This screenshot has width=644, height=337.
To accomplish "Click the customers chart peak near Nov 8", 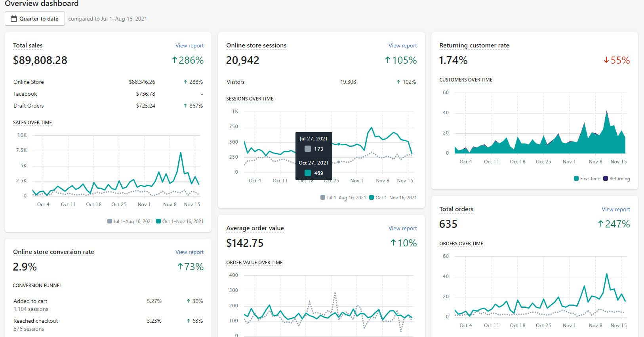I will [606, 112].
